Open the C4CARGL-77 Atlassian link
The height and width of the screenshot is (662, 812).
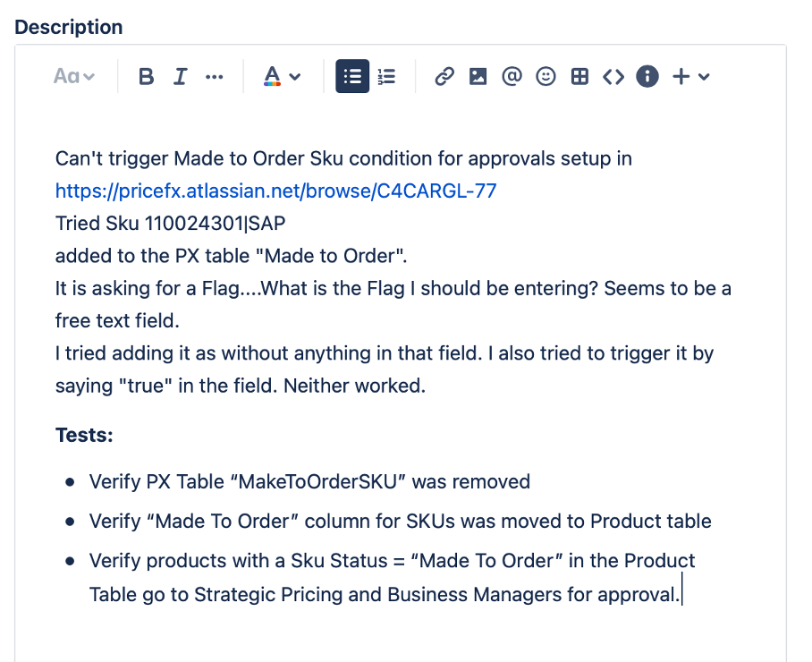click(275, 191)
